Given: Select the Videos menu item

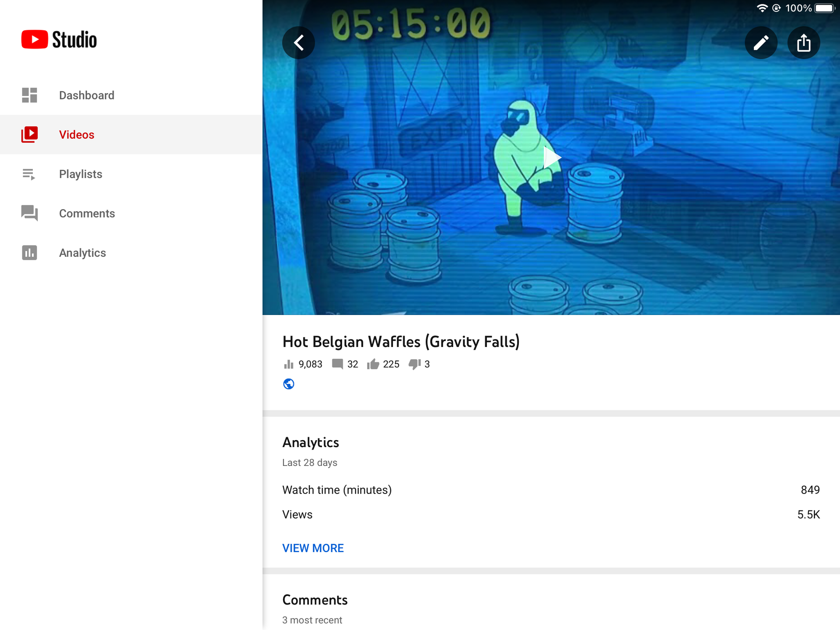Looking at the screenshot, I should (x=131, y=134).
